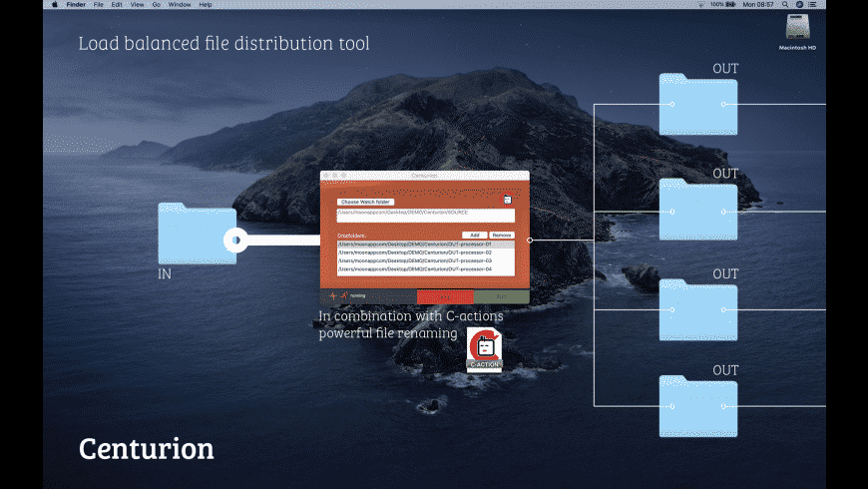
Task: Click the Add drop folder button
Action: [x=475, y=235]
